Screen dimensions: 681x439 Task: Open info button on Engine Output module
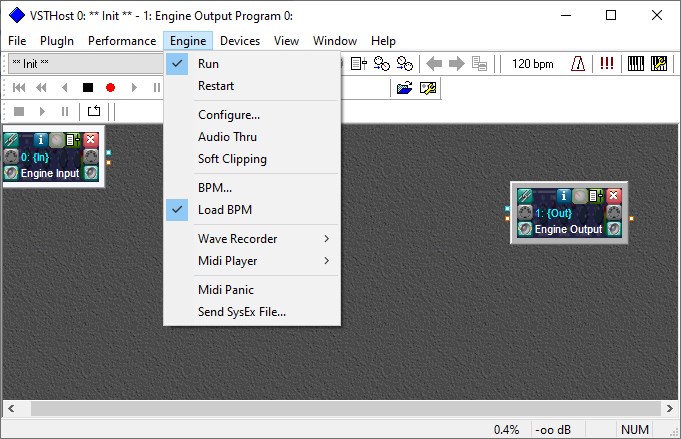coord(563,196)
